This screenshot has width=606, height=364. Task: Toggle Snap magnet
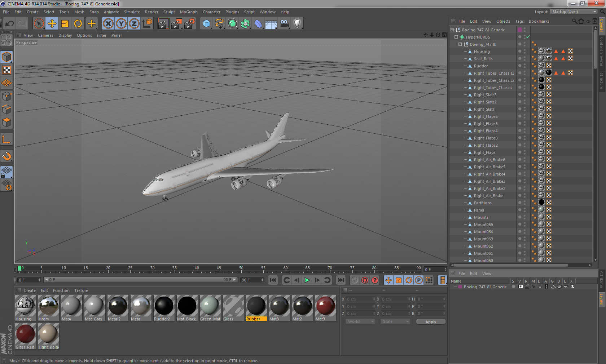tap(7, 156)
